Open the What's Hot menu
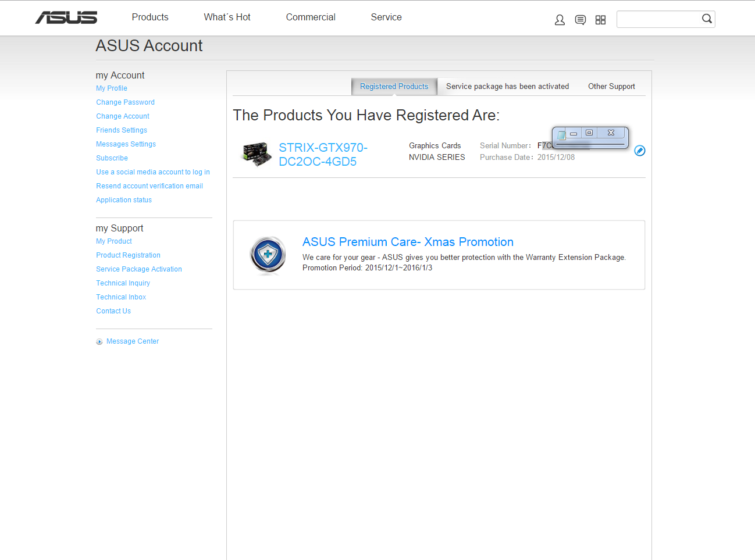Image resolution: width=755 pixels, height=560 pixels. point(227,17)
